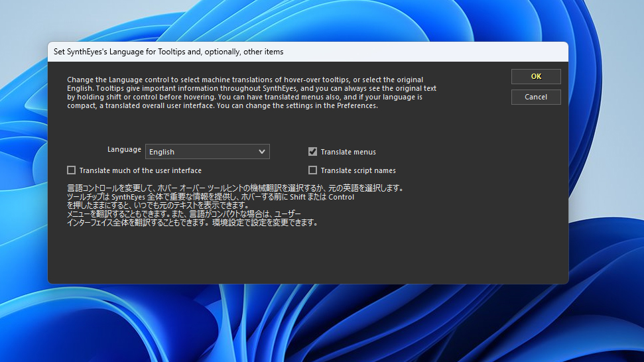Screen dimensions: 644x362
Task: Confirm the language settings with OK
Action: point(536,76)
